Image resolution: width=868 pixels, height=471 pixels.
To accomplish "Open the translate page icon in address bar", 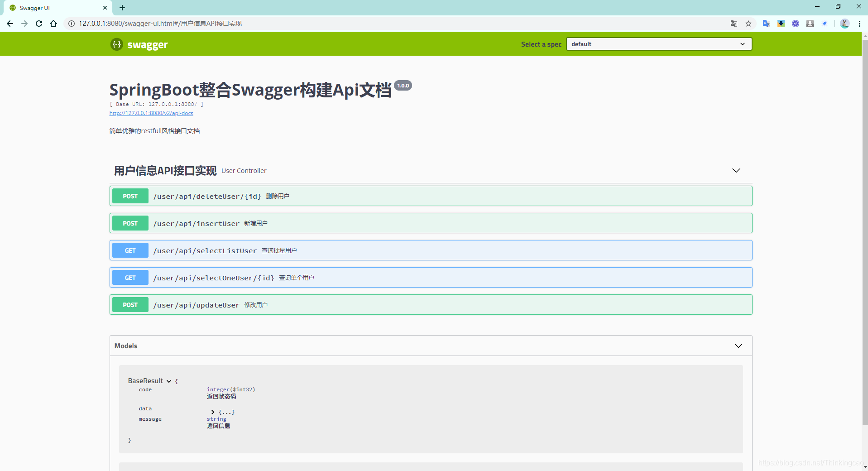I will click(x=734, y=24).
